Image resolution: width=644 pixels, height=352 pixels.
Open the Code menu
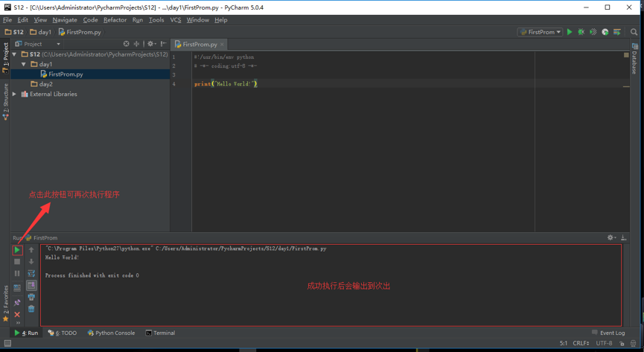tap(90, 19)
